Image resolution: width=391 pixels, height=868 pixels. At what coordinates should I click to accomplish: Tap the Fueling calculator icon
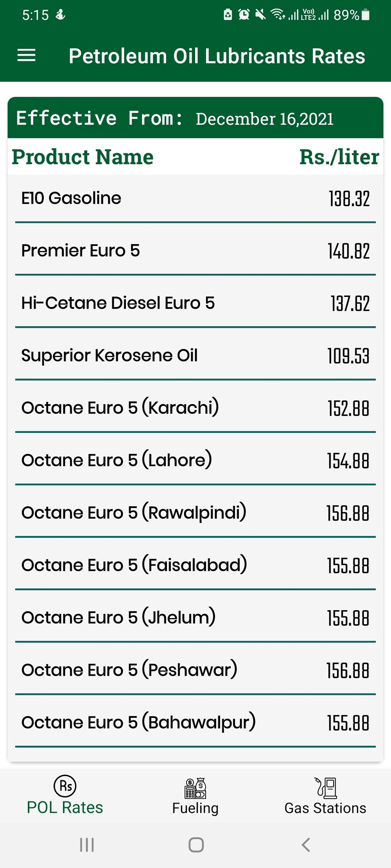(x=195, y=788)
